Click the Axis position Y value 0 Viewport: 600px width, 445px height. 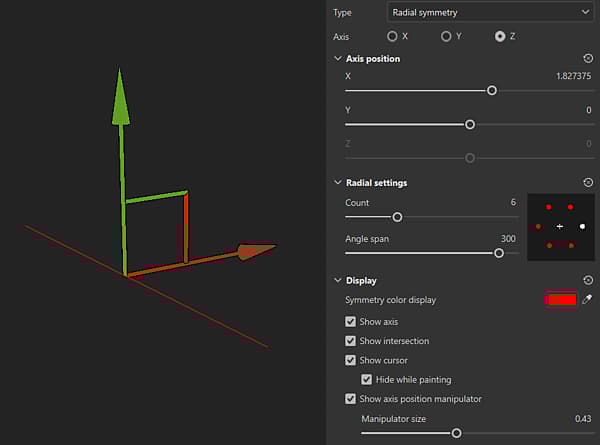click(x=589, y=110)
